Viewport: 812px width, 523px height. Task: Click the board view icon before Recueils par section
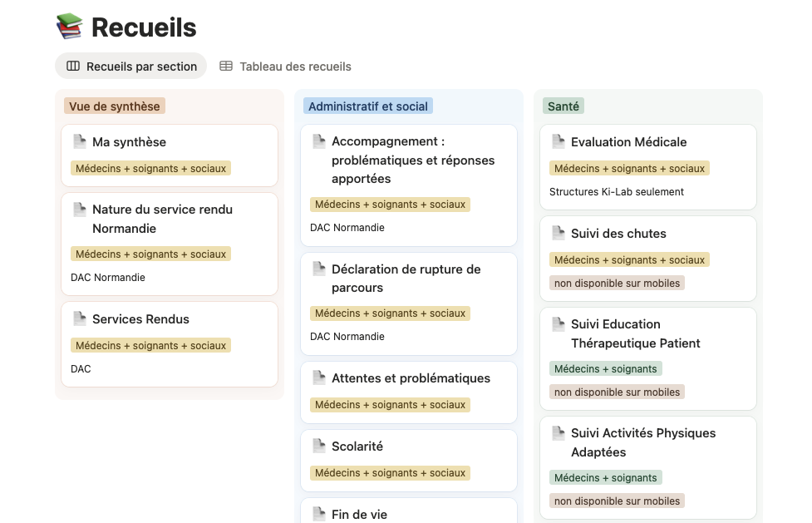75,66
